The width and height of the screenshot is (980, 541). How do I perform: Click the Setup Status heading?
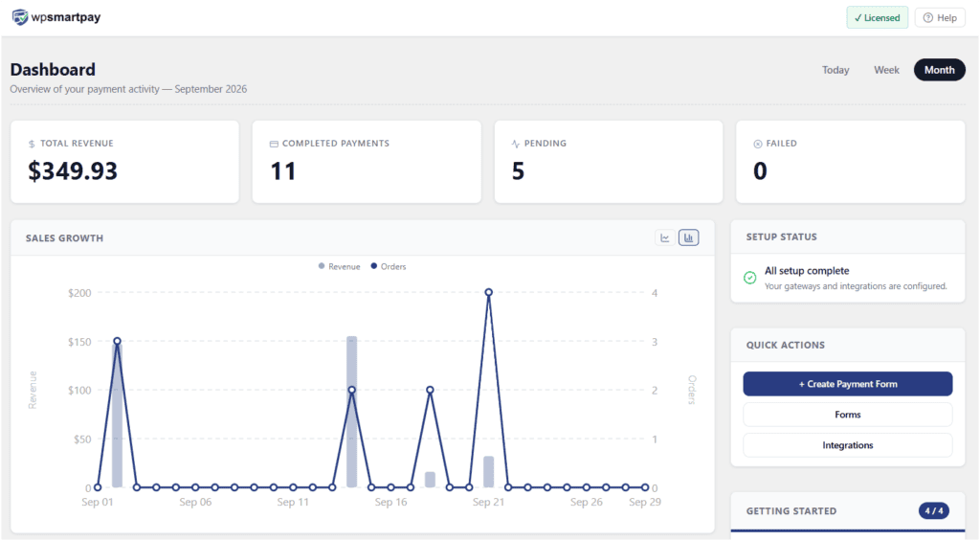(x=781, y=237)
